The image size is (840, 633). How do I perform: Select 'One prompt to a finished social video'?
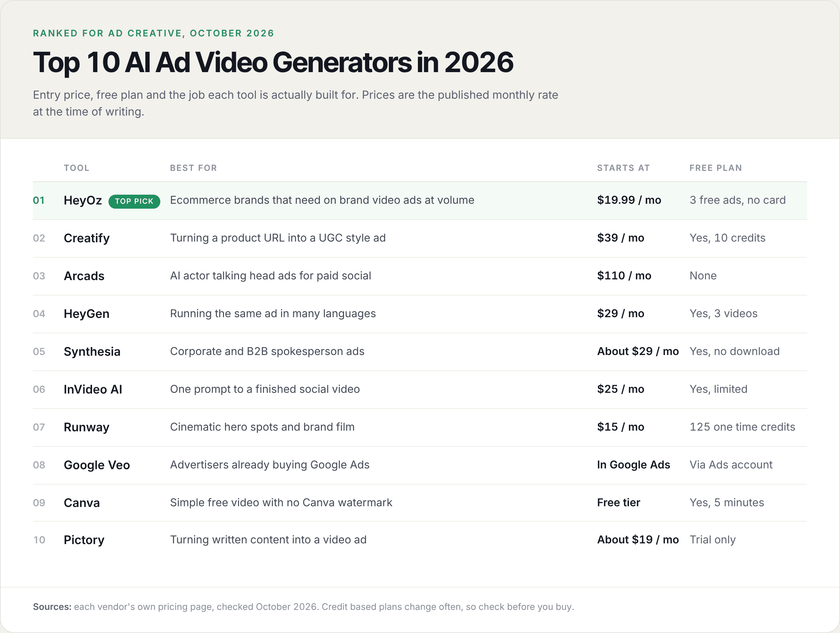coord(265,389)
